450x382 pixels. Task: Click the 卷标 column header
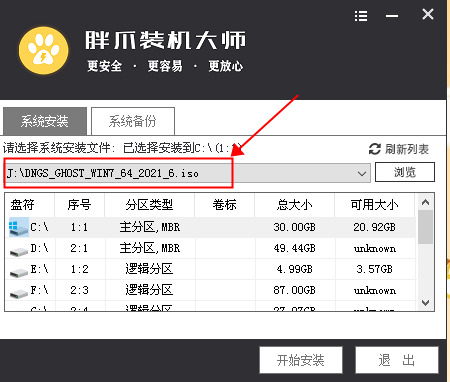coord(224,205)
